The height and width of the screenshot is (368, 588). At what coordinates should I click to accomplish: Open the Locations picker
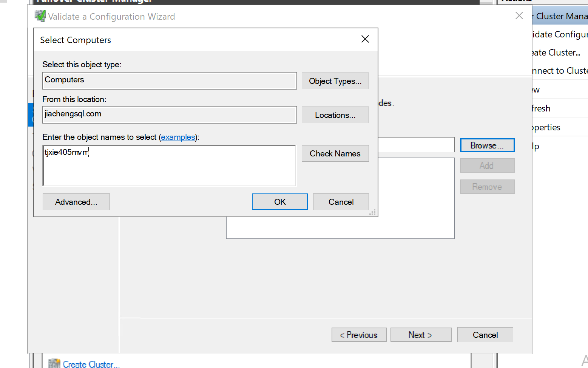point(335,115)
